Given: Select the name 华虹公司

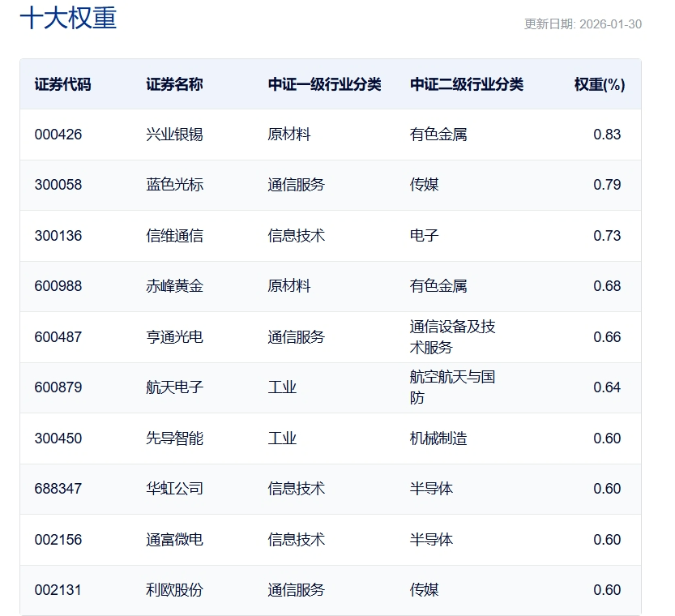Looking at the screenshot, I should [x=174, y=489].
